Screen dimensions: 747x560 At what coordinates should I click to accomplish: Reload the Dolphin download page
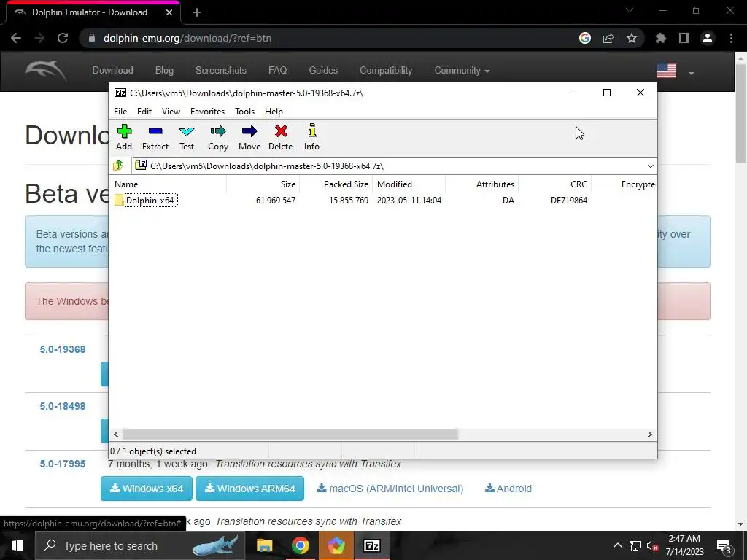(x=63, y=38)
